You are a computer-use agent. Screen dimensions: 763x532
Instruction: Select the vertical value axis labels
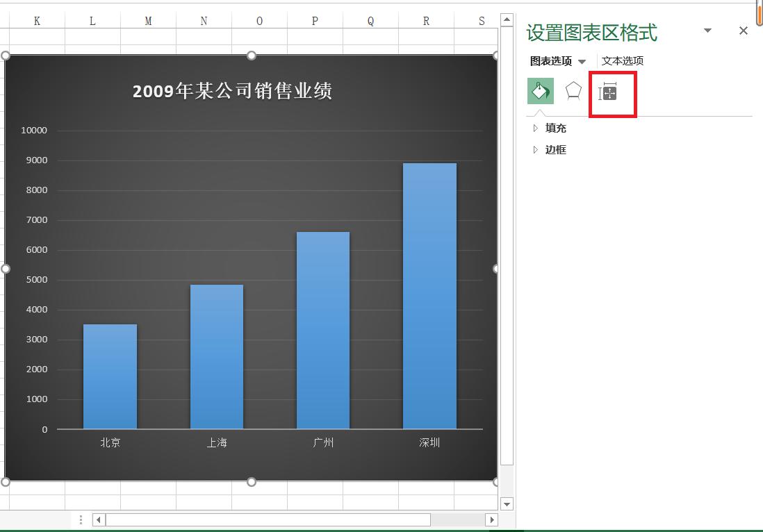tap(33, 278)
